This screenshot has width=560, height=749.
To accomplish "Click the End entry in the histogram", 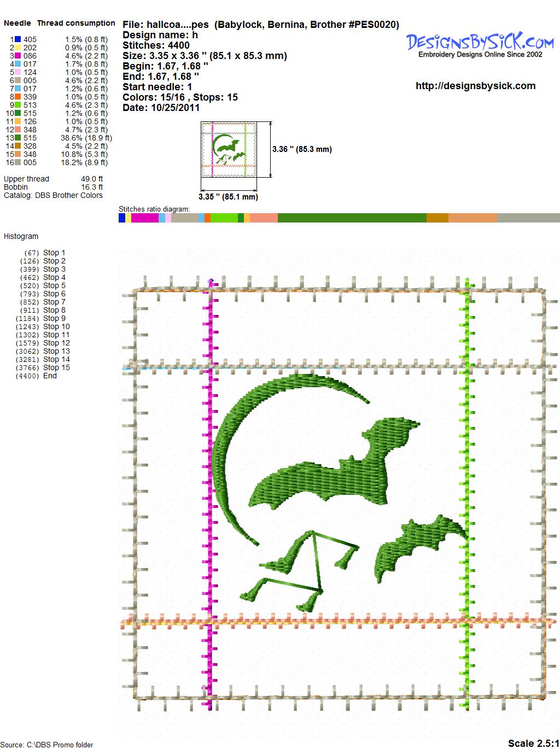I will (50, 376).
